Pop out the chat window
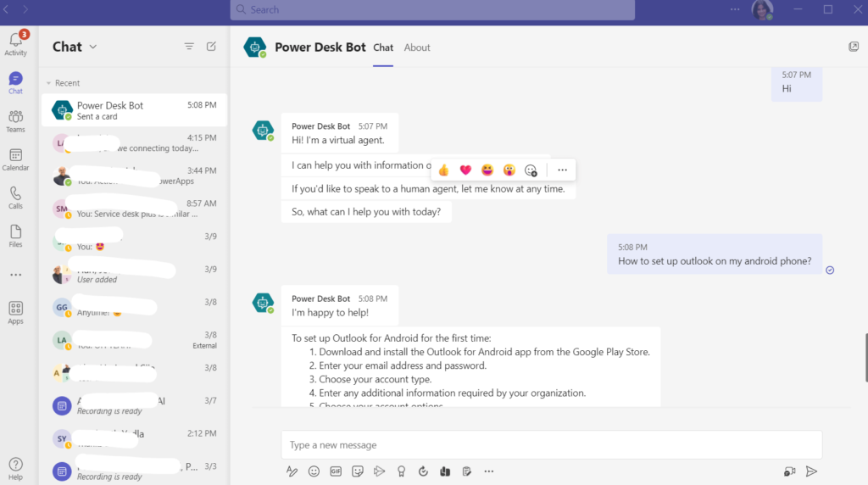Image resolution: width=868 pixels, height=485 pixels. (854, 47)
